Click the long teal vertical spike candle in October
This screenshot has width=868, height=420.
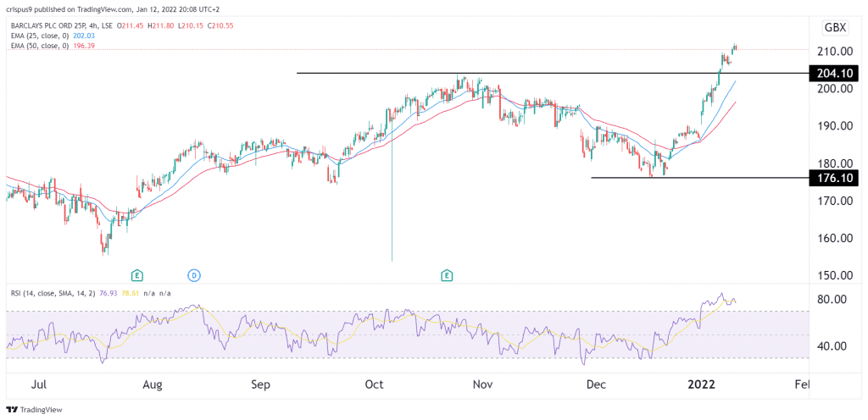pos(392,188)
